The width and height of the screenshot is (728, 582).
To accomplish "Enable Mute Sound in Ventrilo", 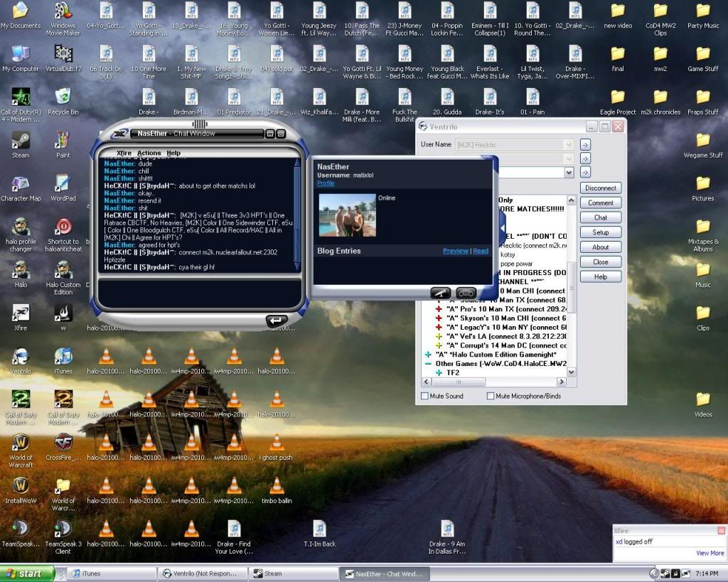I will (424, 396).
